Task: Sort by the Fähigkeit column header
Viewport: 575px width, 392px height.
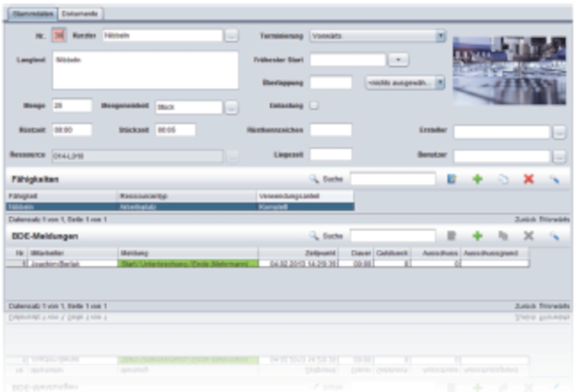Action: click(62, 196)
